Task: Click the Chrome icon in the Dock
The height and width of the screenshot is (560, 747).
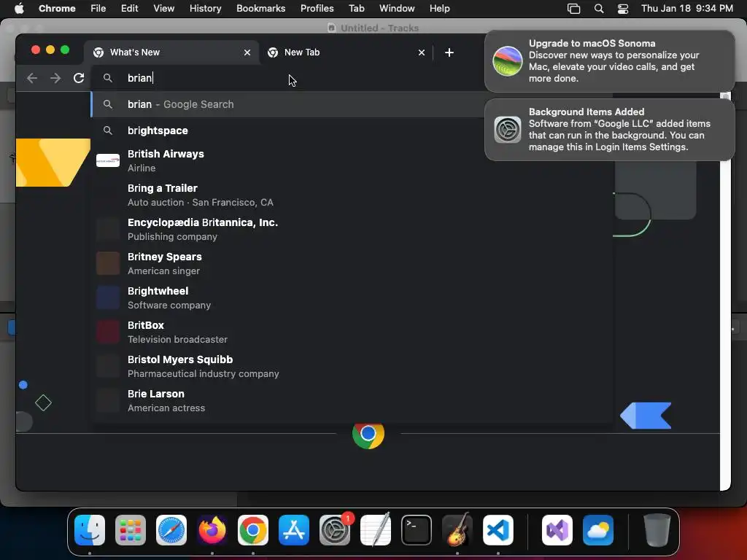Action: point(253,530)
